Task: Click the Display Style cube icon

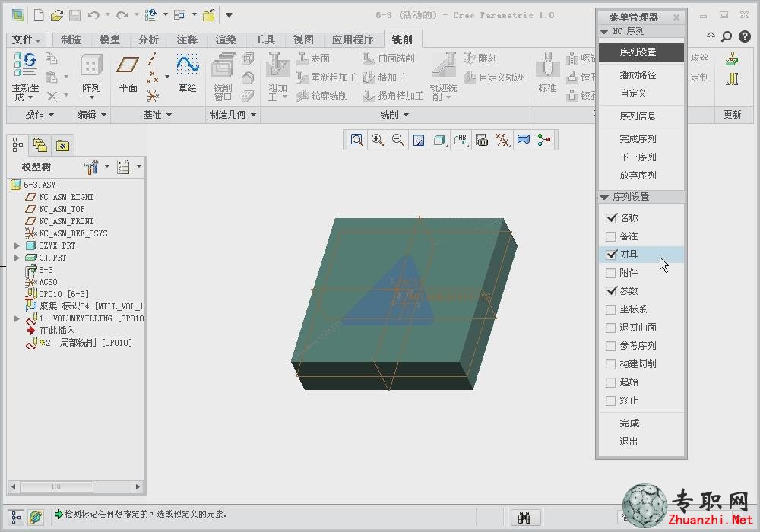Action: point(439,141)
